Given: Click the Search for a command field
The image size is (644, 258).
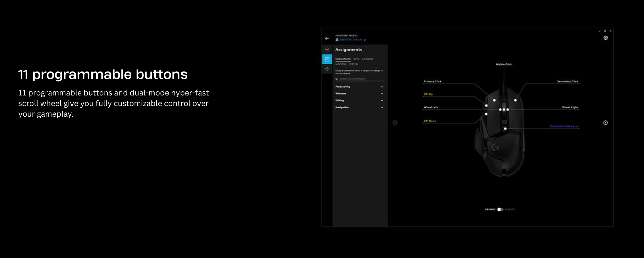Looking at the screenshot, I should pyautogui.click(x=360, y=79).
